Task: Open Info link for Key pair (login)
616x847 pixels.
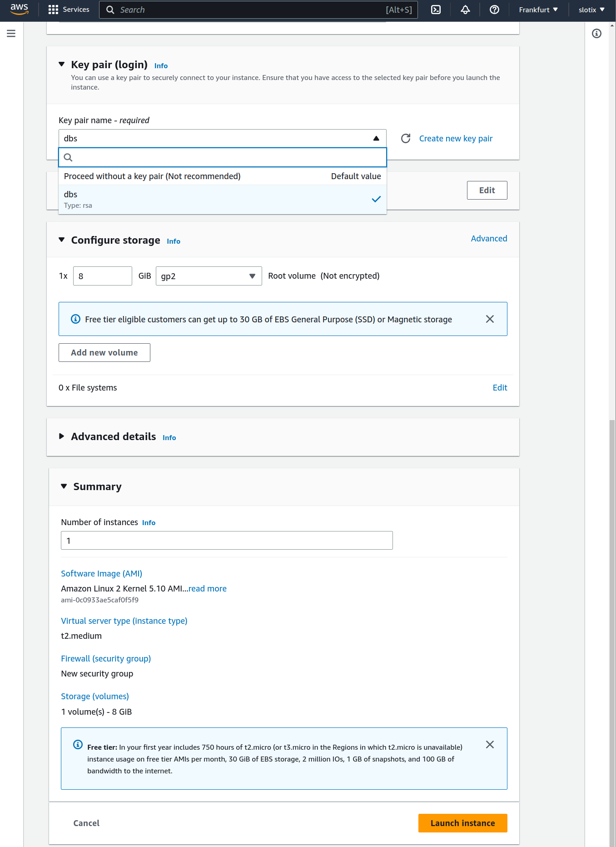Action: (x=161, y=66)
